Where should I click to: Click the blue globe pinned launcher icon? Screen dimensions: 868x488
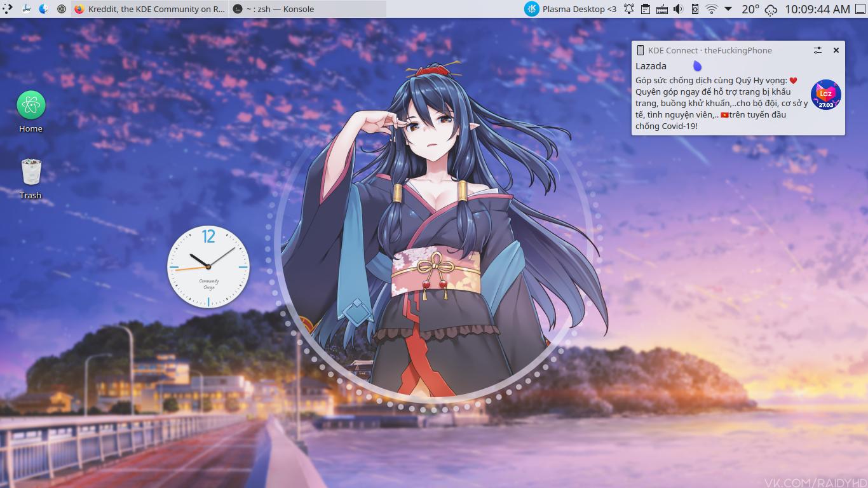point(44,9)
